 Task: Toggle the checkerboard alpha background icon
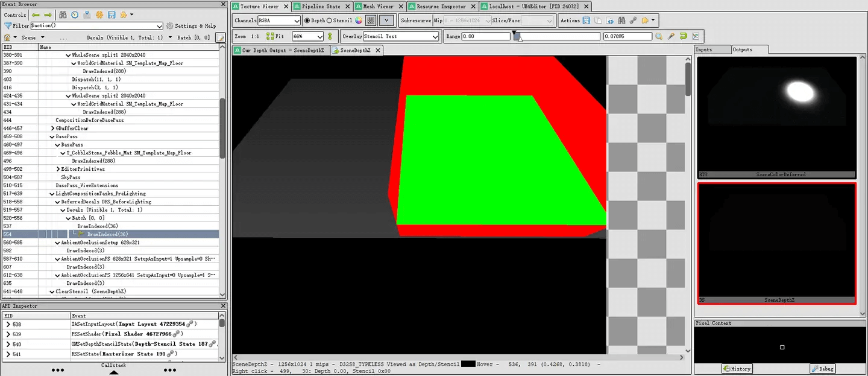(x=371, y=20)
